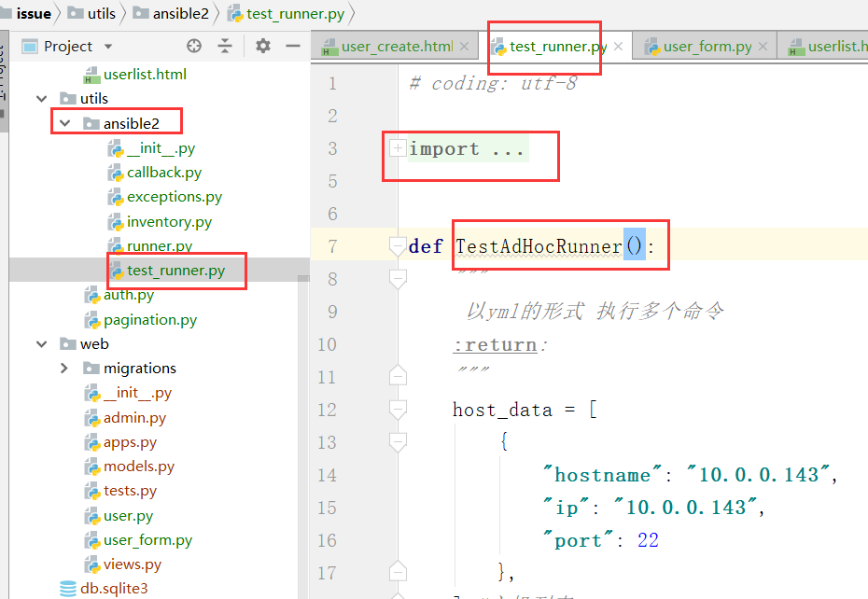Open the Project view dropdown arrow
The width and height of the screenshot is (868, 599).
point(108,47)
